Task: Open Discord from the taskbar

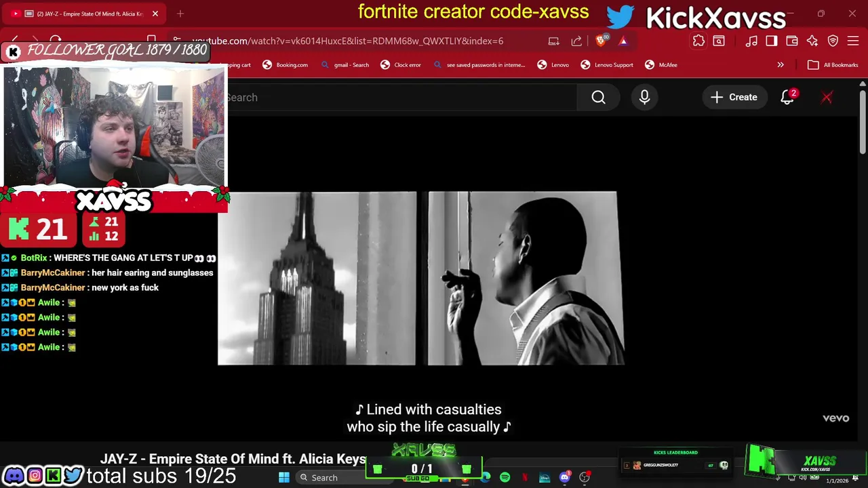Action: point(564,478)
